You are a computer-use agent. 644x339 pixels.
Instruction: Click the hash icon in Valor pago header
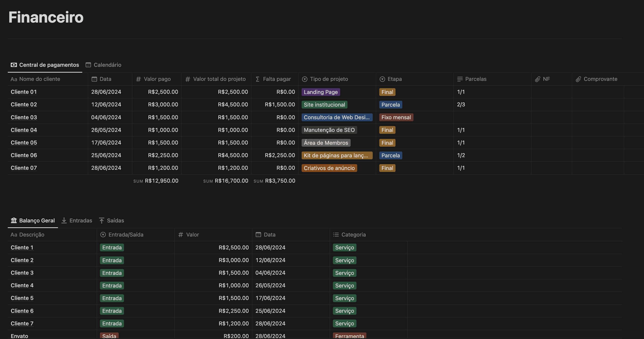pos(138,79)
